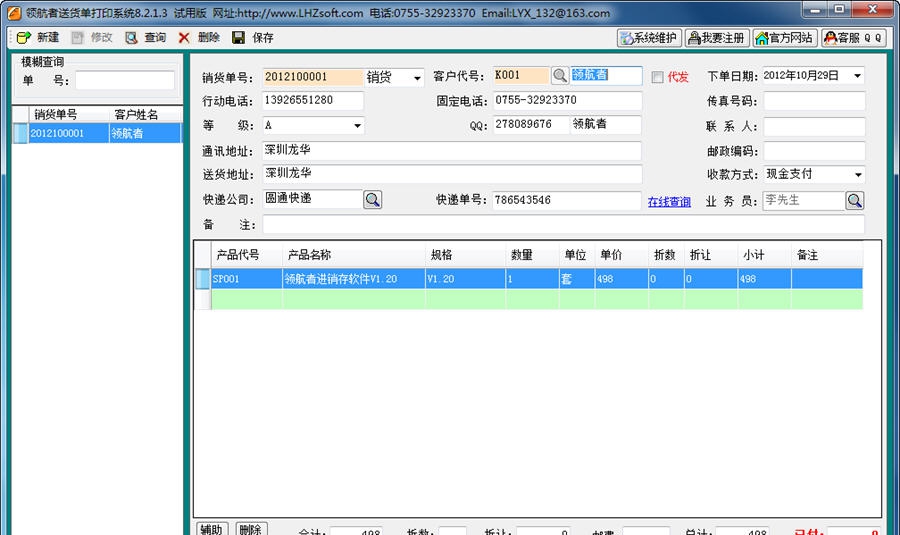Focus the 备注 remarks field
This screenshot has height=535, width=900.
[563, 224]
